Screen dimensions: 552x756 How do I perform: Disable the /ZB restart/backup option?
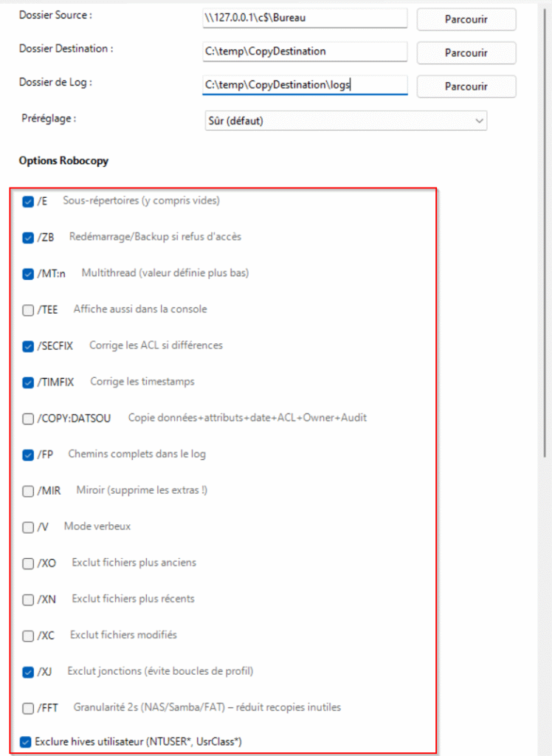tap(28, 238)
